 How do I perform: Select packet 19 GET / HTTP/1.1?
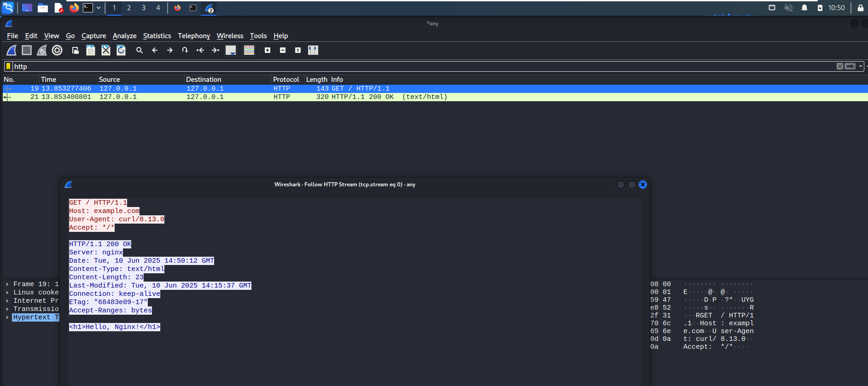[435, 88]
